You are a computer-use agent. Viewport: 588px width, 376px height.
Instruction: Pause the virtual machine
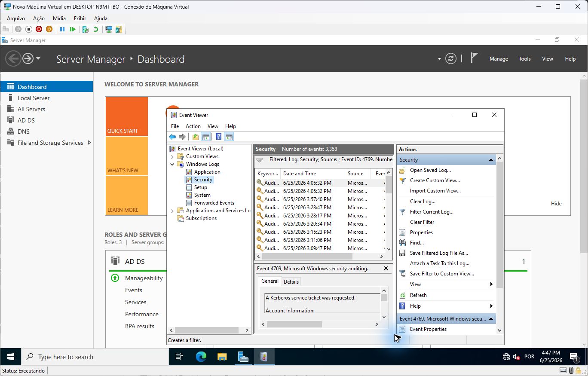click(62, 29)
